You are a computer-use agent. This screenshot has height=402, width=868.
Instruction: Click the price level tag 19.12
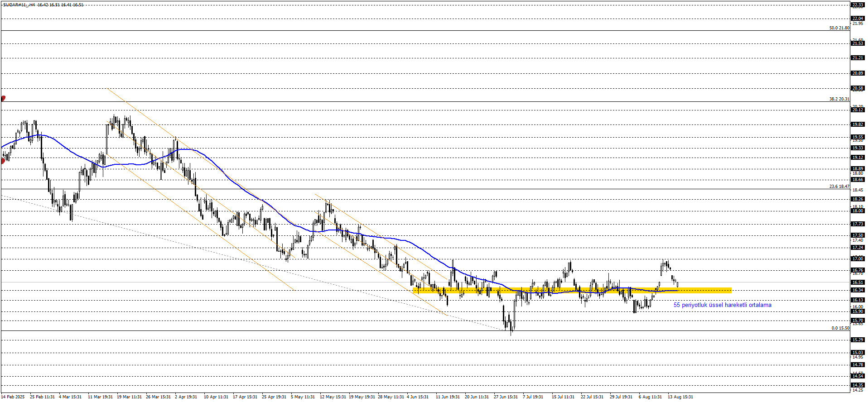point(858,158)
